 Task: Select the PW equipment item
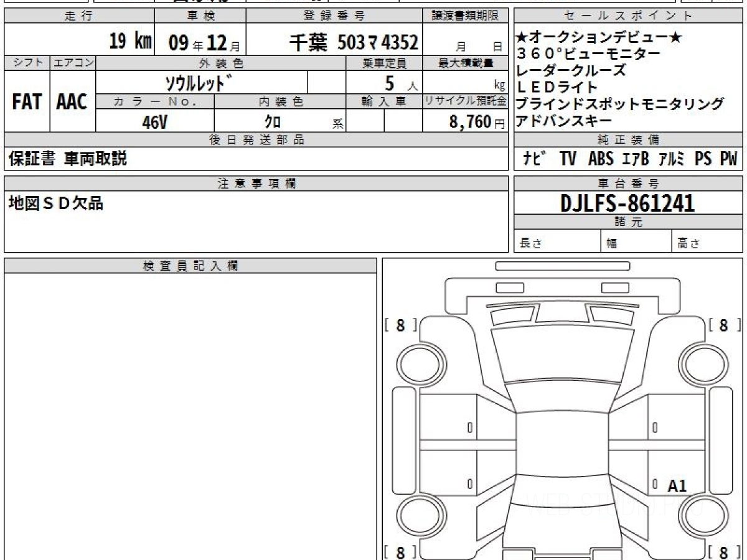point(728,159)
